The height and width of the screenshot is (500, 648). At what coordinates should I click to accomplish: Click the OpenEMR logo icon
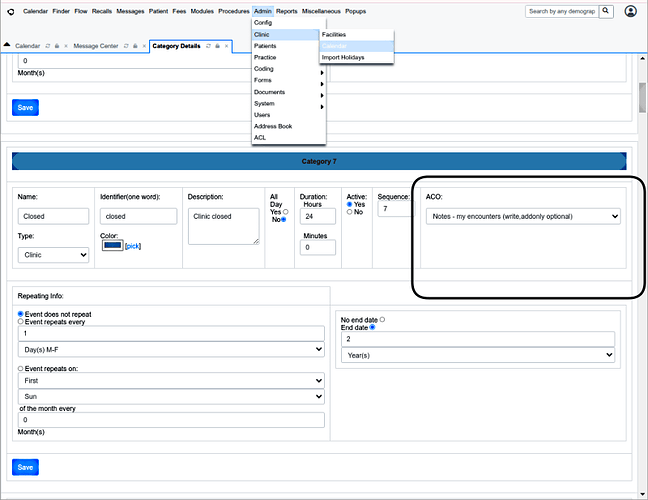click(x=11, y=12)
